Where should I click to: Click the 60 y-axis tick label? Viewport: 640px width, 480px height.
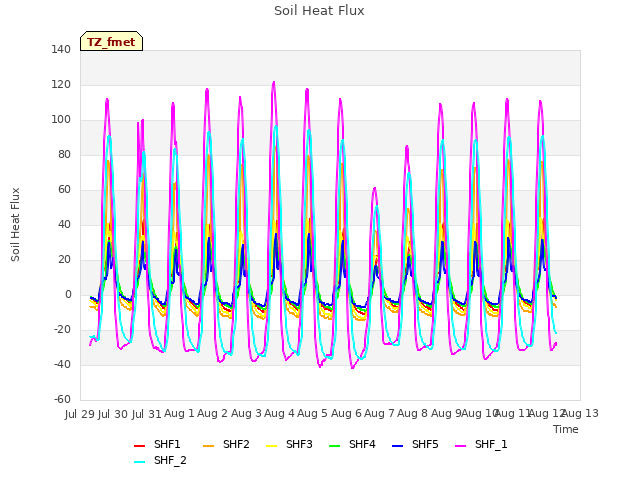pos(64,189)
